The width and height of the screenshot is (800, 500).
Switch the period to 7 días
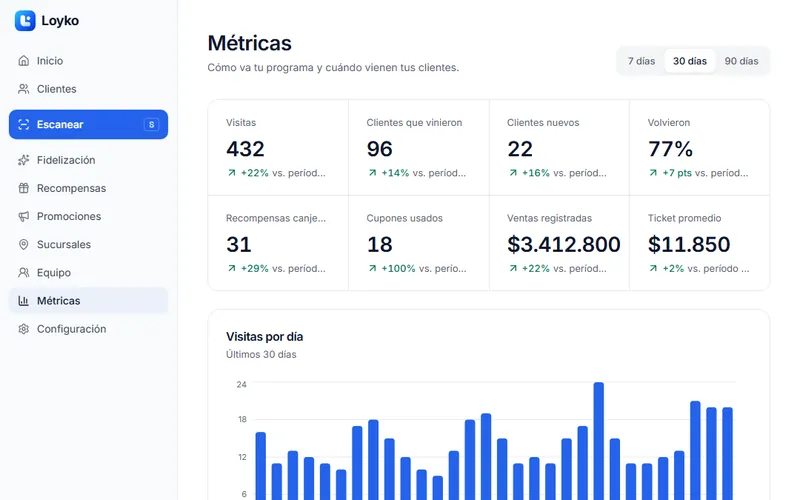pos(641,61)
